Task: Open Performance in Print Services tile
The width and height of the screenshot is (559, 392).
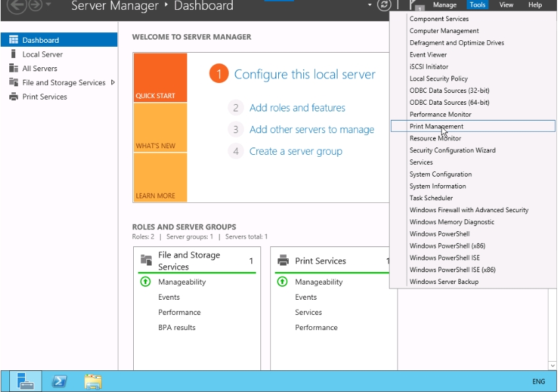Action: [x=316, y=327]
